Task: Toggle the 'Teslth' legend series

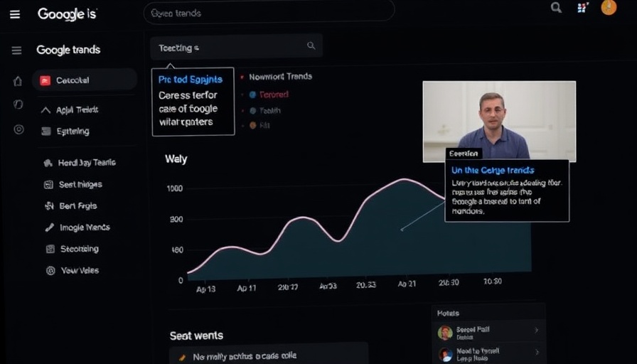Action: pos(269,110)
